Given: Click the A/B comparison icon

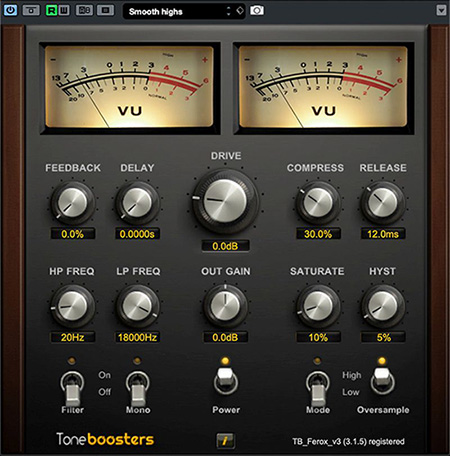Looking at the screenshot, I should click(x=84, y=10).
